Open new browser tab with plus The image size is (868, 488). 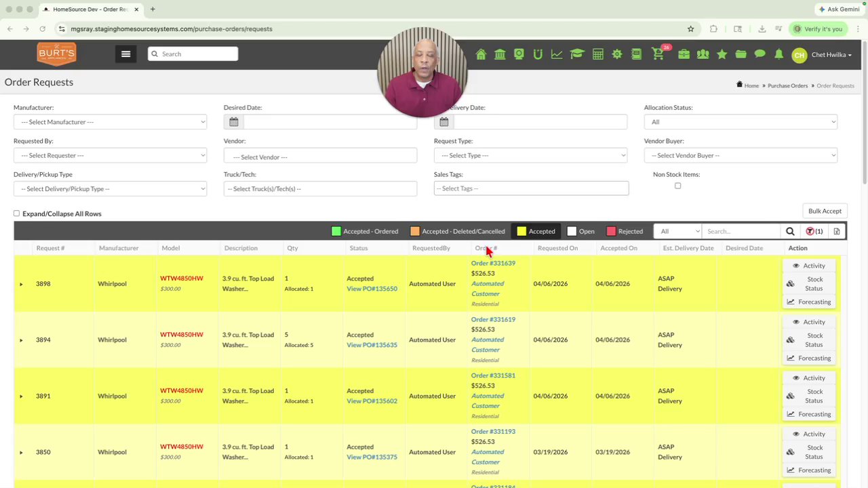(153, 9)
